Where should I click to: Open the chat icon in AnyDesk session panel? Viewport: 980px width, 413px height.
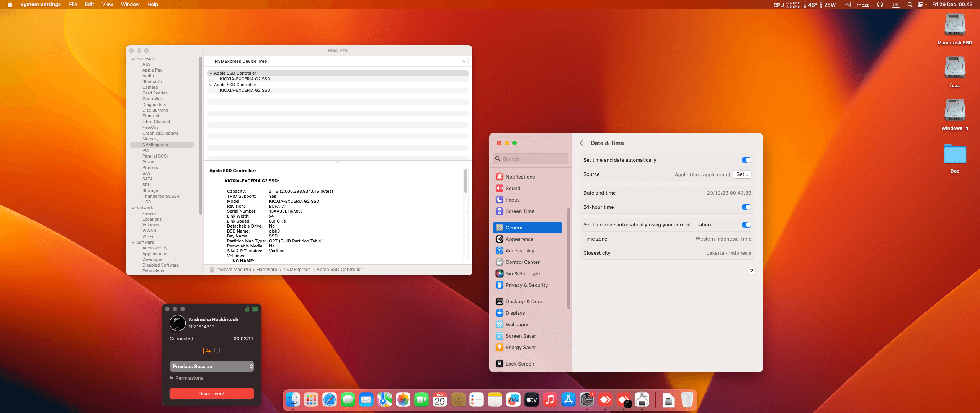tap(217, 350)
